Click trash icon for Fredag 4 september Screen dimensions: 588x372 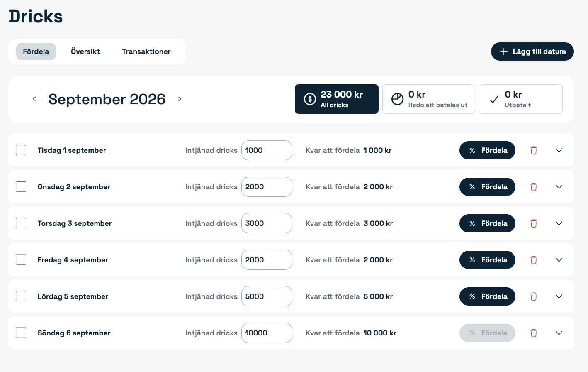pos(534,260)
